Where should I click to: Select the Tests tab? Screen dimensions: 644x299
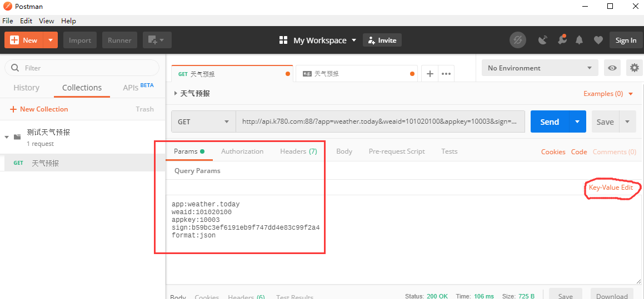pyautogui.click(x=450, y=151)
